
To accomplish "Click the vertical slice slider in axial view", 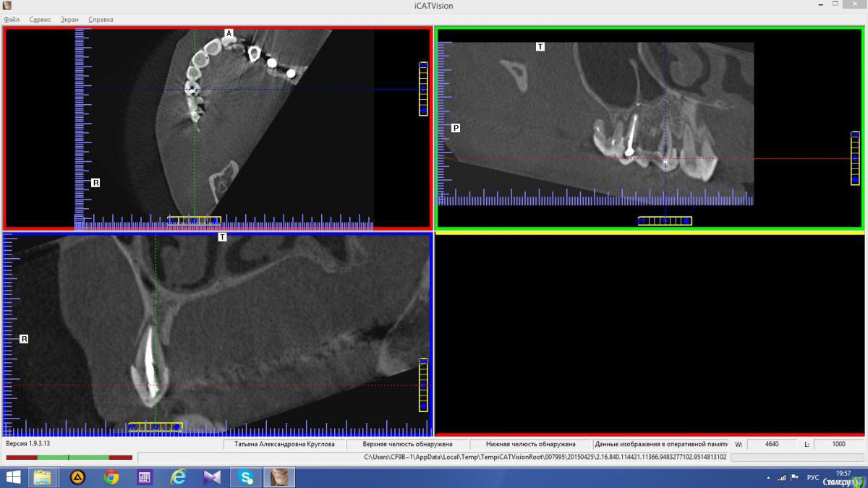I will [423, 89].
